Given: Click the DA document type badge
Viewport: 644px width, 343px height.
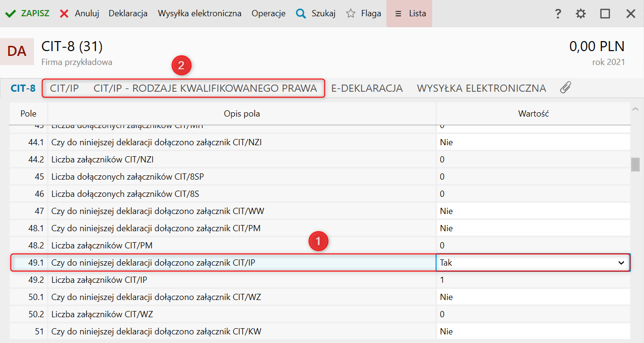Looking at the screenshot, I should (x=17, y=51).
